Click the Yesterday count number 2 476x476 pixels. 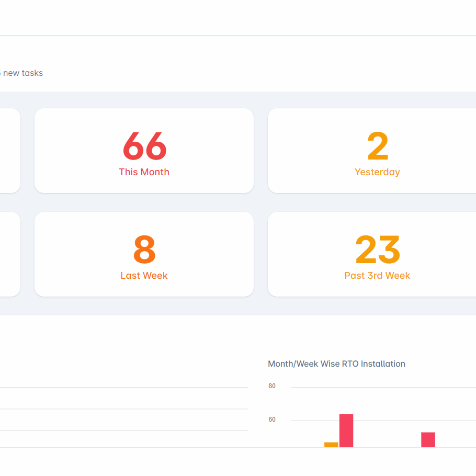tap(377, 147)
